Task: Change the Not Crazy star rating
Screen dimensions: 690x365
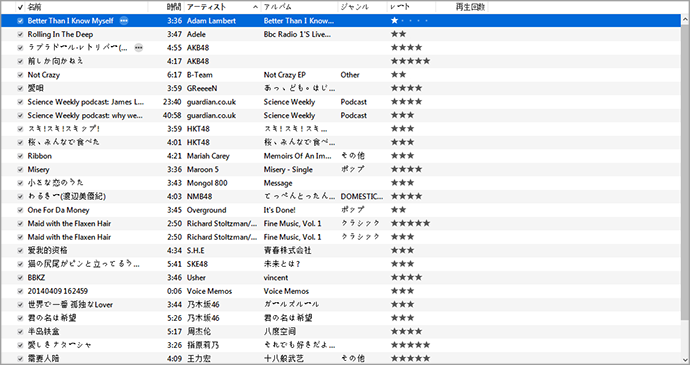Action: 398,75
